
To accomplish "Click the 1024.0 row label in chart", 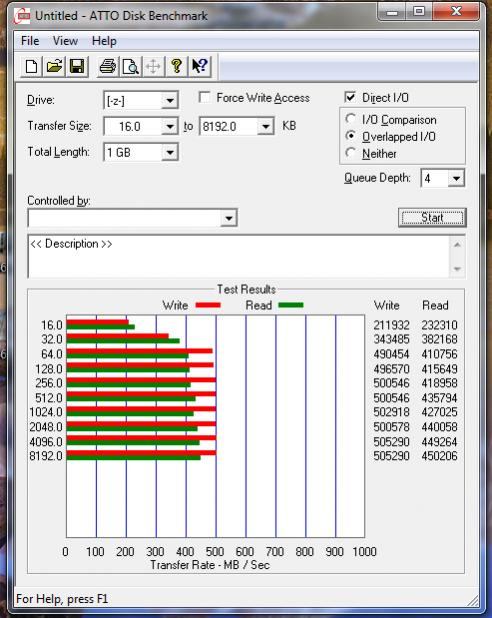I will [46, 412].
